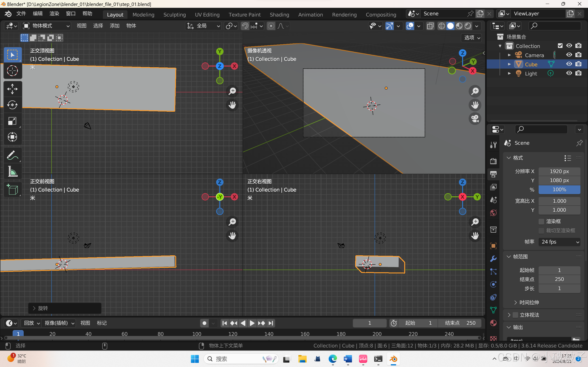
Task: Click the 选项 options button in the viewport
Action: point(472,38)
